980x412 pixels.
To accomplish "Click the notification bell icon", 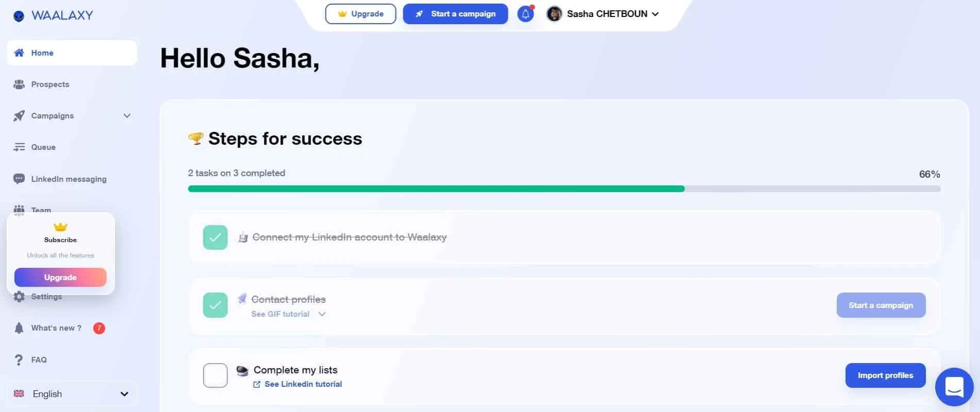I will (x=525, y=14).
